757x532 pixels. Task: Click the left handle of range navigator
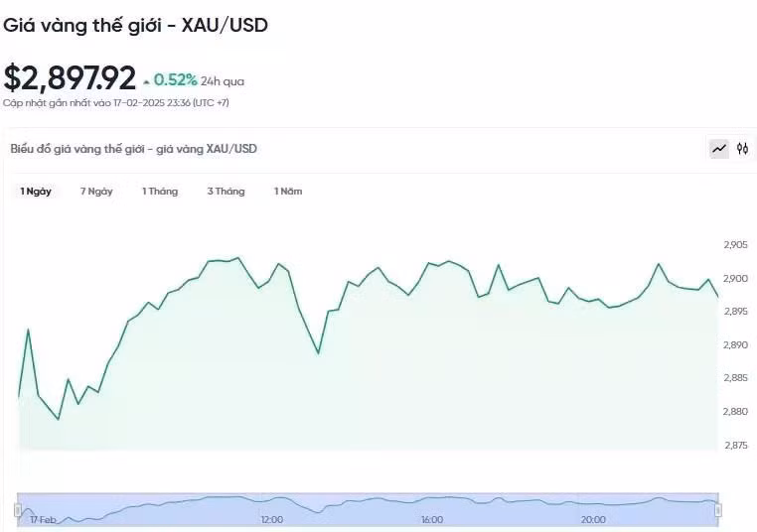(18, 509)
